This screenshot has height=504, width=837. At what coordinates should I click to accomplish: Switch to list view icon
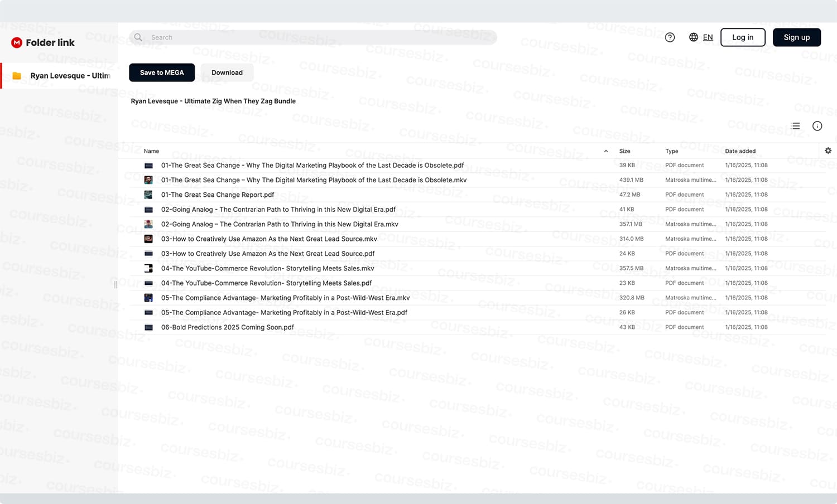tap(796, 126)
